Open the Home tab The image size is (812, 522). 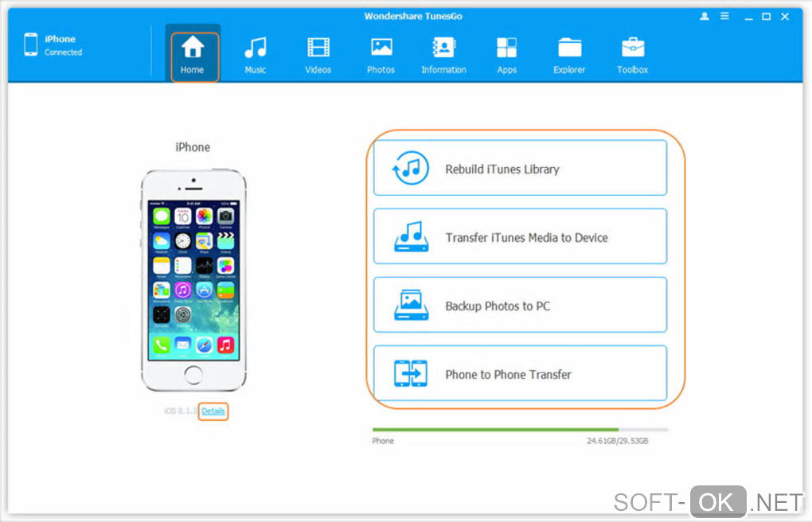point(193,54)
